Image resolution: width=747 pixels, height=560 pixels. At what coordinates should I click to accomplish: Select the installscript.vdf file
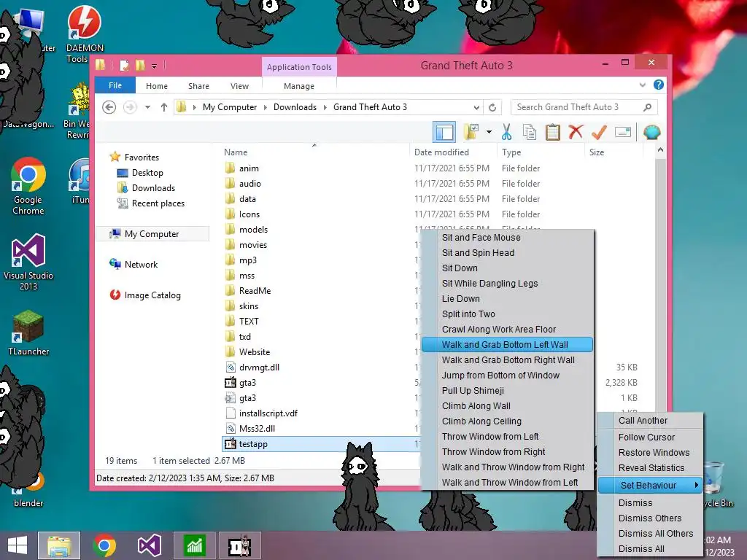pyautogui.click(x=268, y=413)
